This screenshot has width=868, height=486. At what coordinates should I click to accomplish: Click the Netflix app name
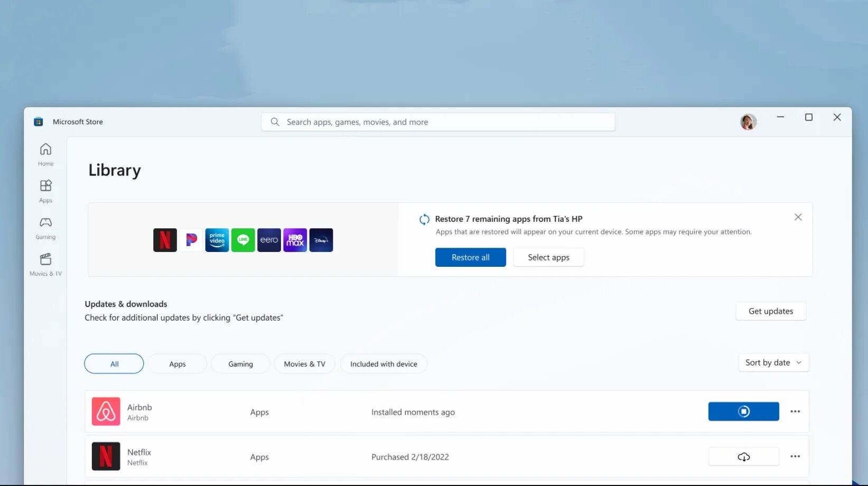[x=139, y=452]
